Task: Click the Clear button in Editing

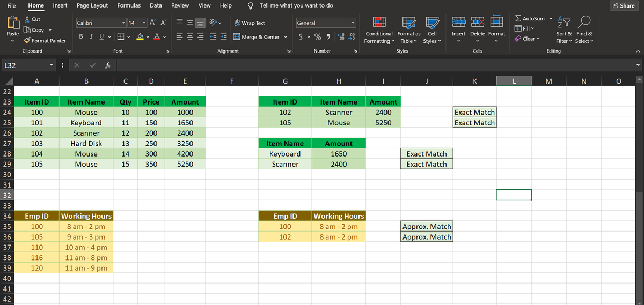Action: click(x=526, y=39)
